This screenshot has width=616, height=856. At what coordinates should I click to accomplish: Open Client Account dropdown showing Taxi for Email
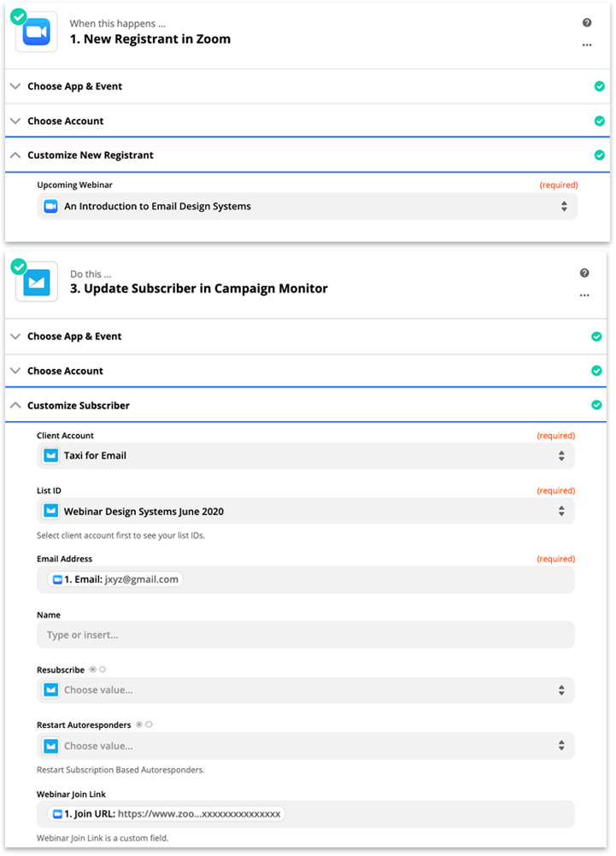click(305, 455)
